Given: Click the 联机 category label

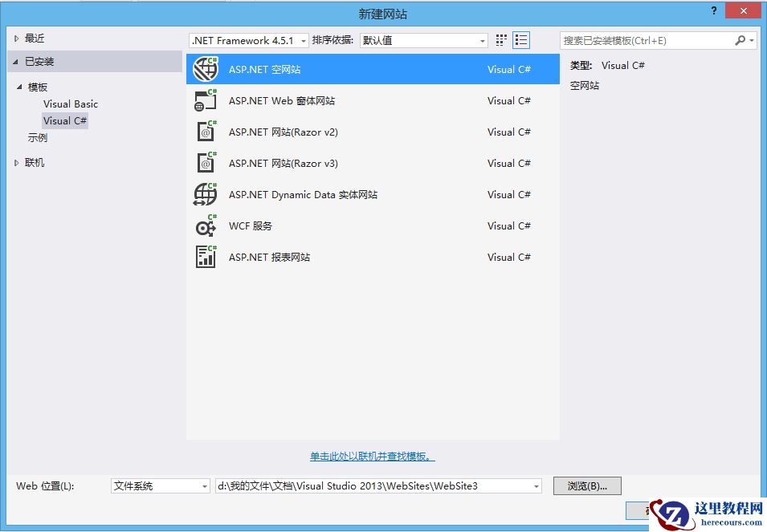Looking at the screenshot, I should coord(35,163).
